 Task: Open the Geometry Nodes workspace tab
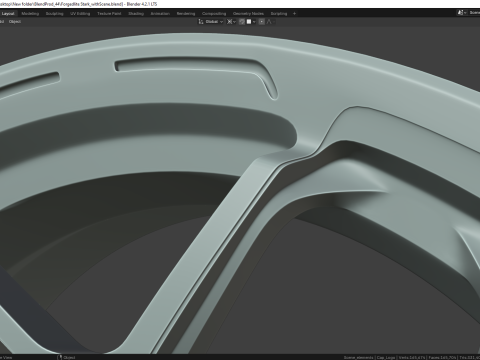(248, 14)
